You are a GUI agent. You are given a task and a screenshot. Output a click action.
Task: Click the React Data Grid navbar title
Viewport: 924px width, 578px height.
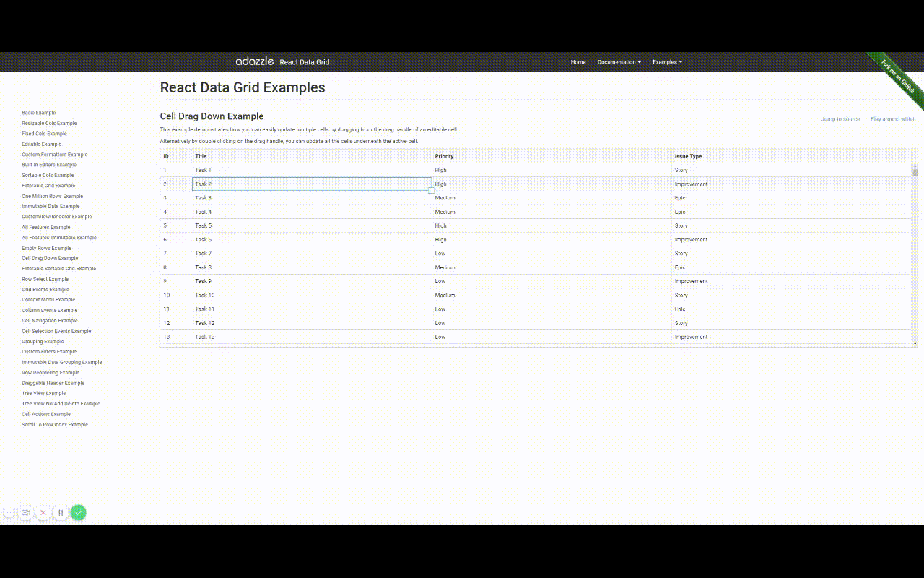(x=305, y=62)
